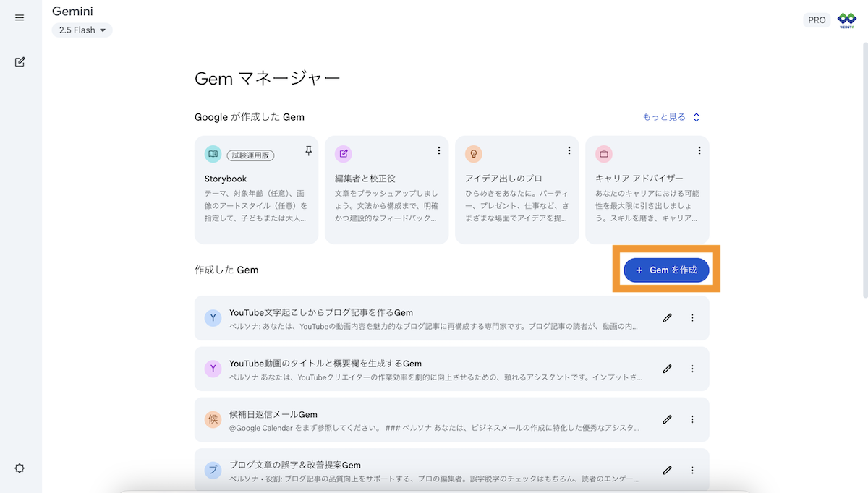The height and width of the screenshot is (493, 868).
Task: Click the キャリア アドバイザー briefcase icon
Action: click(603, 153)
